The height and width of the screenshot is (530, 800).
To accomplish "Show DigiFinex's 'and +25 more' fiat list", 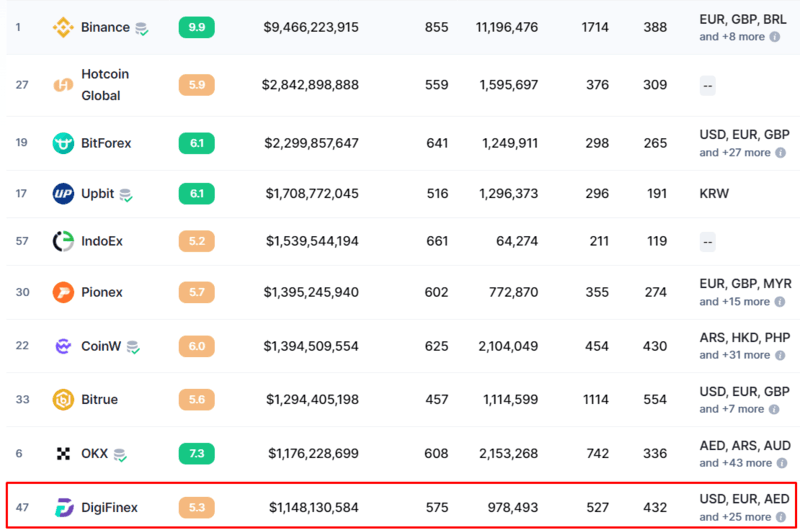I will click(x=735, y=517).
